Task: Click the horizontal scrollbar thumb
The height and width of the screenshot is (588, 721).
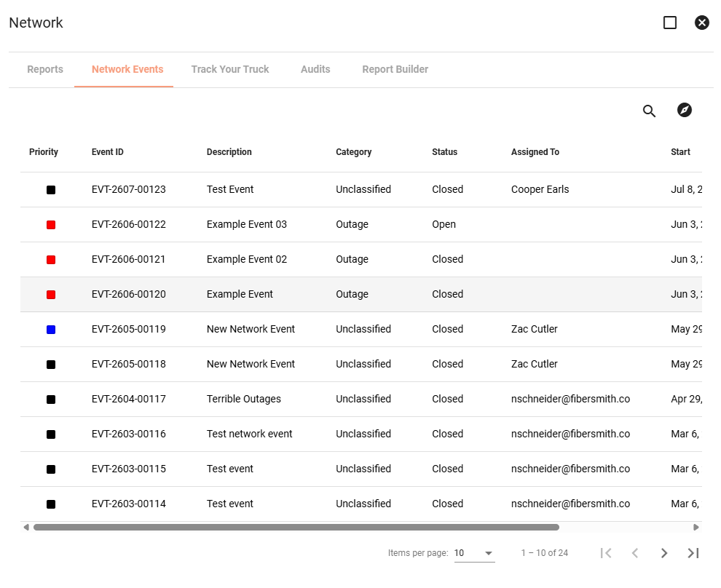Action: [296, 528]
